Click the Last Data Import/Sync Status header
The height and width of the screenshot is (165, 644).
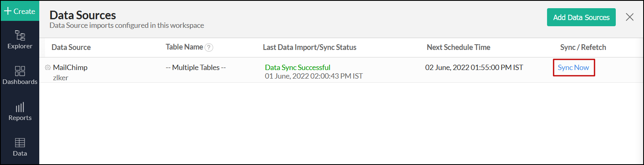click(309, 47)
